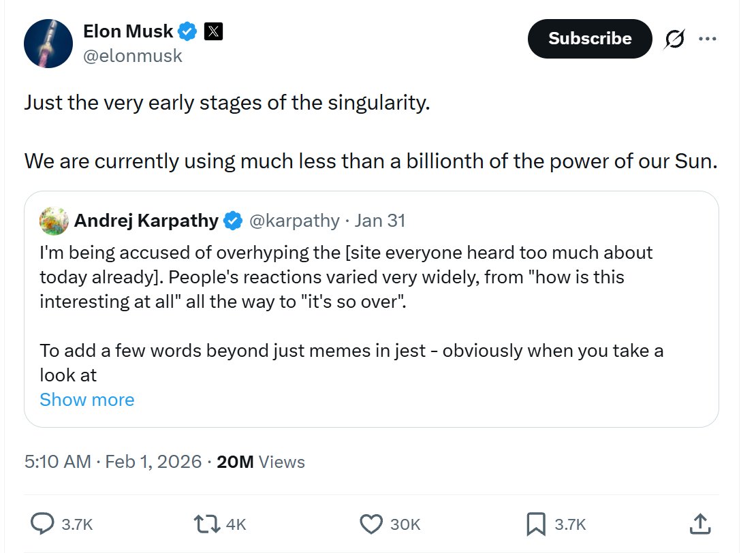This screenshot has height=553, width=756.
Task: Click the X affiliation badge icon
Action: pyautogui.click(x=213, y=31)
